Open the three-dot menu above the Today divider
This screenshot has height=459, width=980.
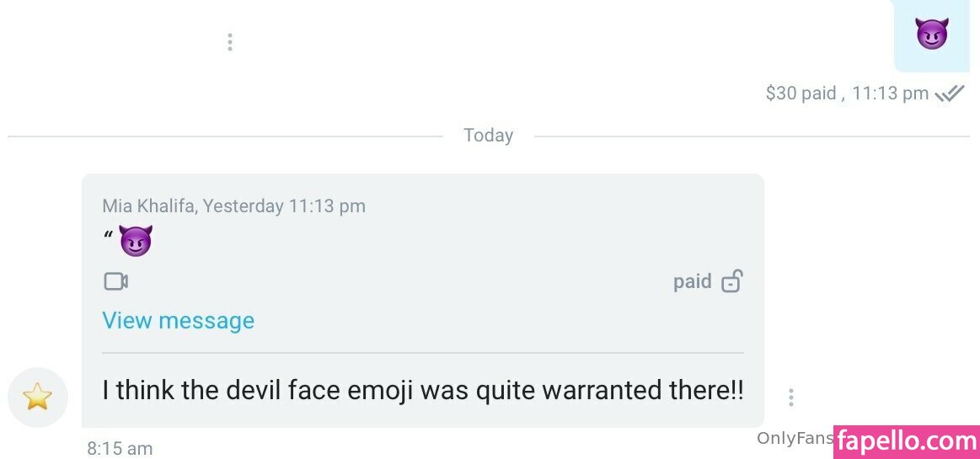[229, 42]
